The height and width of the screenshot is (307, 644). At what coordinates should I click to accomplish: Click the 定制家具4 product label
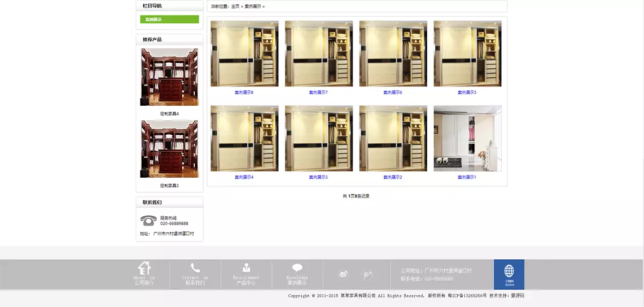pyautogui.click(x=169, y=114)
